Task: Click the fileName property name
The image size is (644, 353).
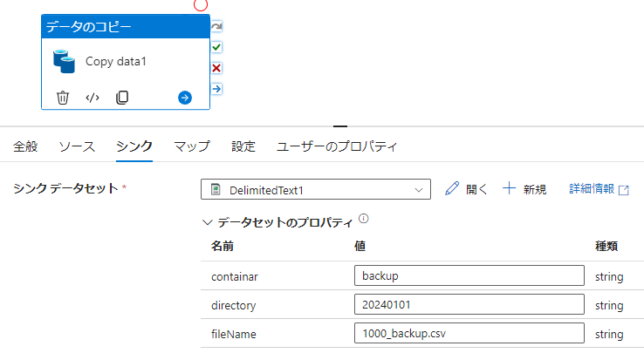Action: tap(234, 335)
